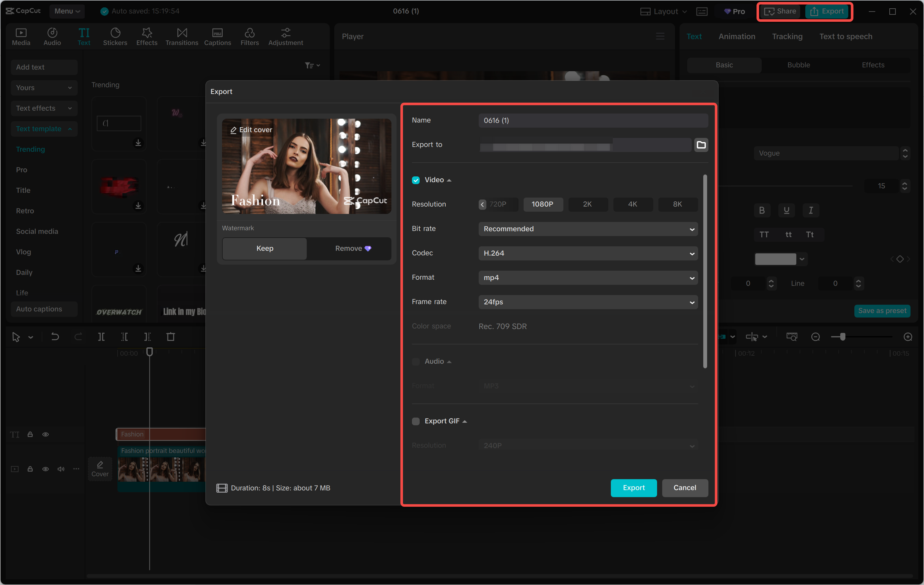The image size is (924, 585).
Task: Open the Codec dropdown
Action: point(588,253)
